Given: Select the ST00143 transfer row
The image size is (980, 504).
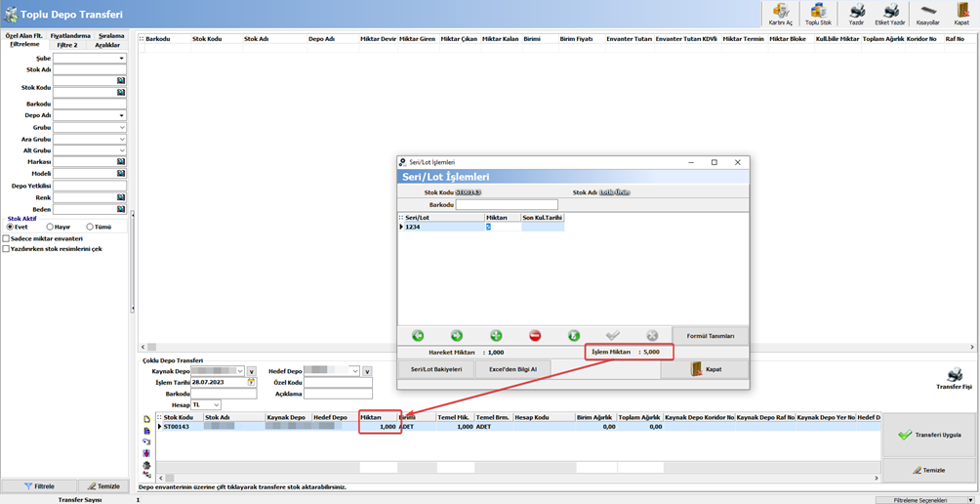Looking at the screenshot, I should (x=518, y=427).
